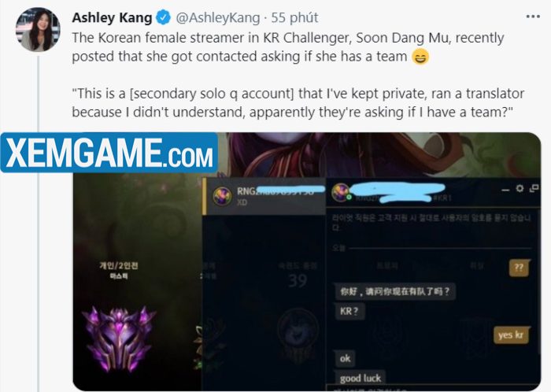The width and height of the screenshot is (551, 392).
Task: Click the XEMGAME.COM watermark banner
Action: pyautogui.click(x=109, y=153)
